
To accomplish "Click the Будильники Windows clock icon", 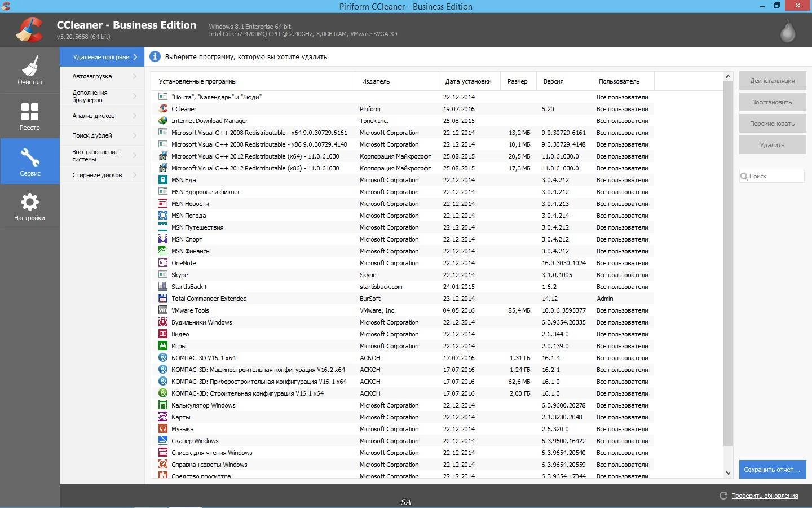I will [163, 322].
